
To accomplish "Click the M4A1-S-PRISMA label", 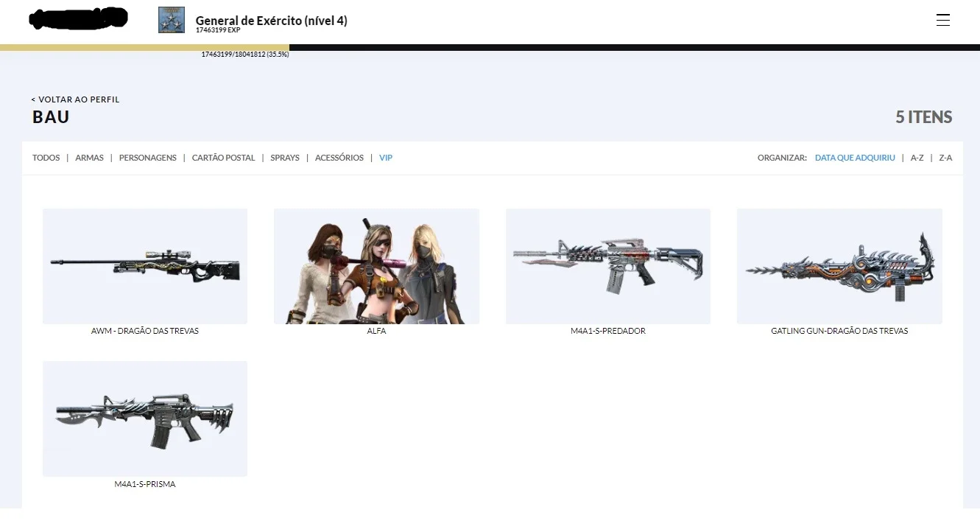I will [145, 484].
